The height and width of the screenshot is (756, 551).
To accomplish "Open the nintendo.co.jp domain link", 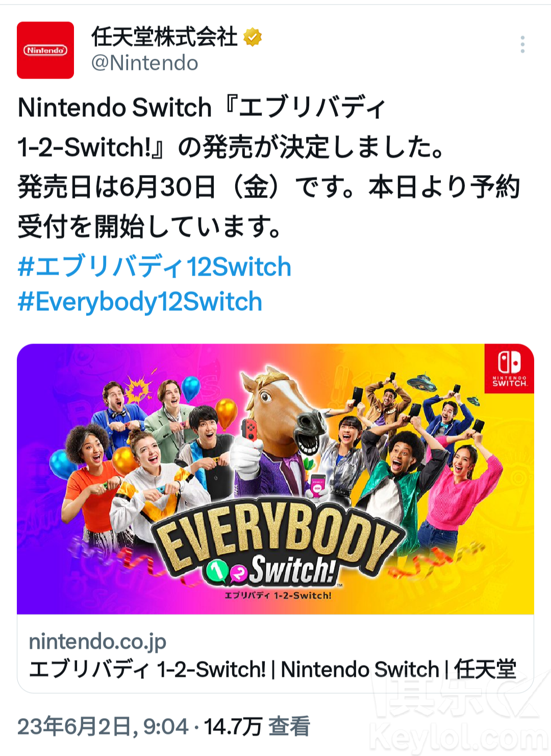I will point(97,642).
